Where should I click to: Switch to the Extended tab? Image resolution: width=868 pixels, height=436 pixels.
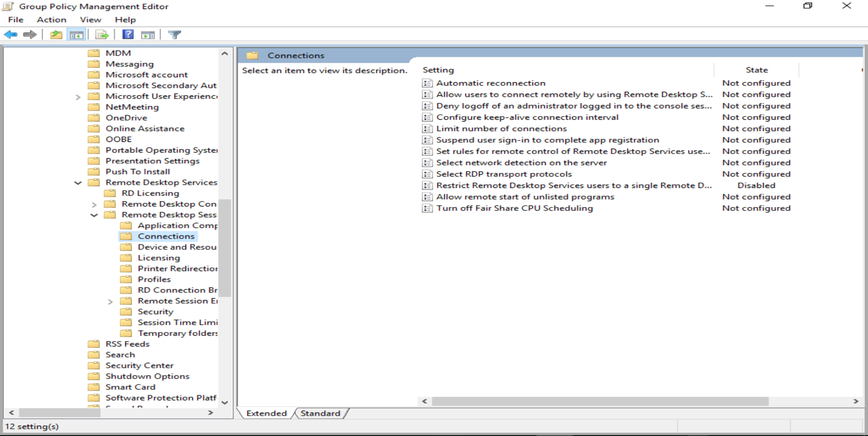(266, 413)
